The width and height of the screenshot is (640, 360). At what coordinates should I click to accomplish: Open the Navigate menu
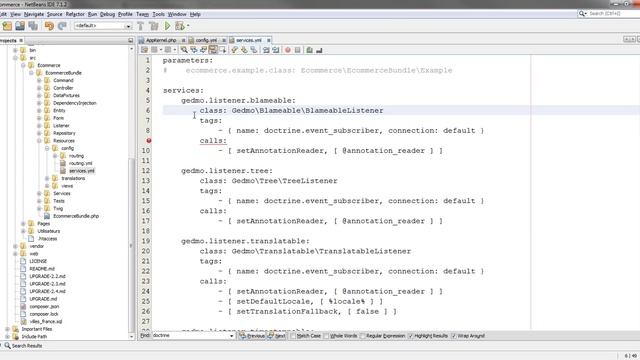point(34,14)
